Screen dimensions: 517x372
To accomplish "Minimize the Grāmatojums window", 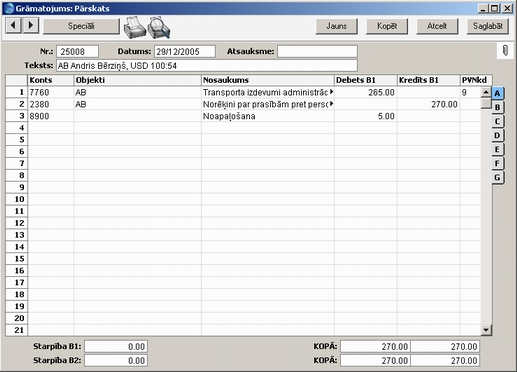I will click(483, 8).
